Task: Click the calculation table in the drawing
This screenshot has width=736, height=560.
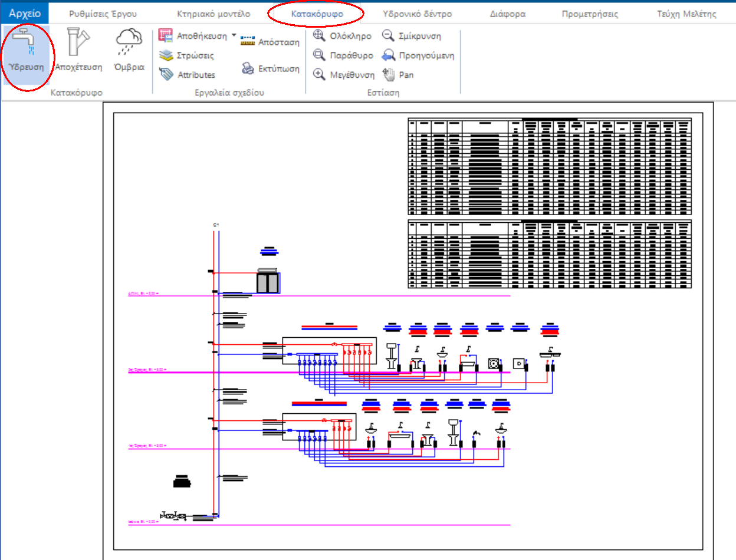Action: pos(548,171)
